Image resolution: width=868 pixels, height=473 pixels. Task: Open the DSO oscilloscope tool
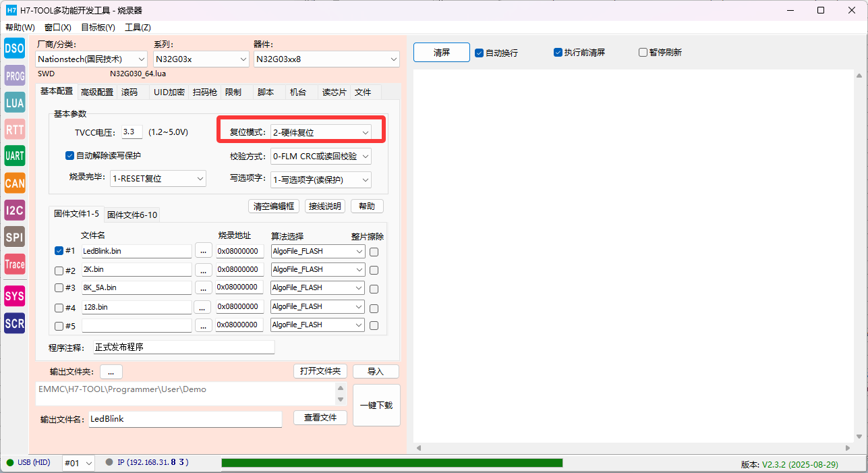[14, 48]
